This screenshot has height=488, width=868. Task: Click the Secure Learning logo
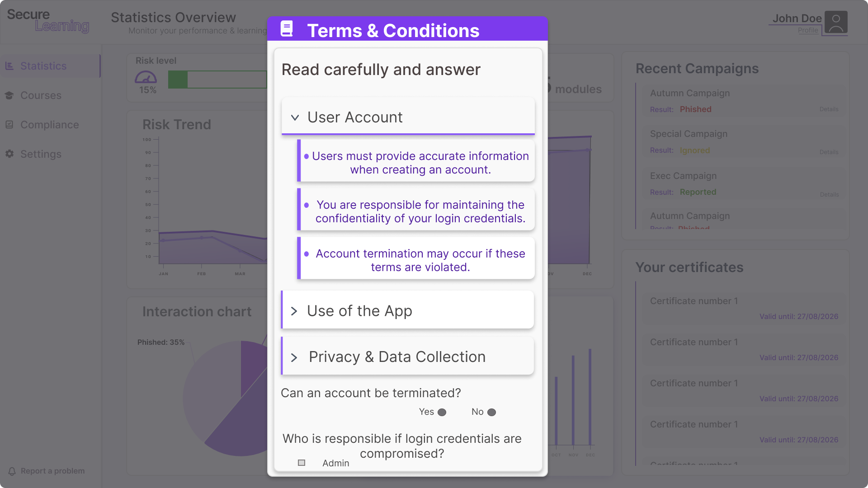coord(48,21)
